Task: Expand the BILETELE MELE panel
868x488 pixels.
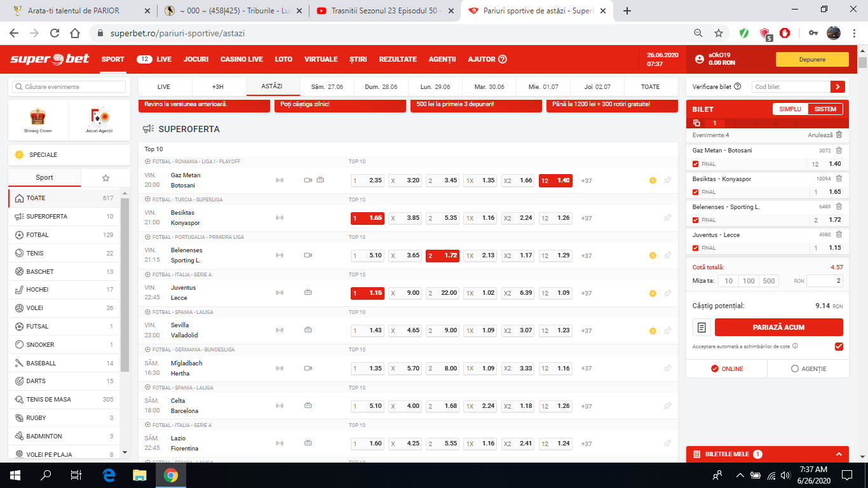Action: [768, 454]
